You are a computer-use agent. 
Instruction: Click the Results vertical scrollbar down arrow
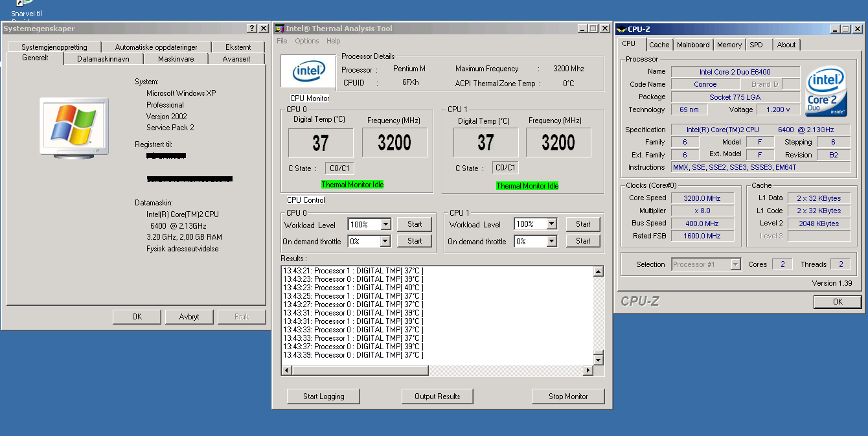598,360
